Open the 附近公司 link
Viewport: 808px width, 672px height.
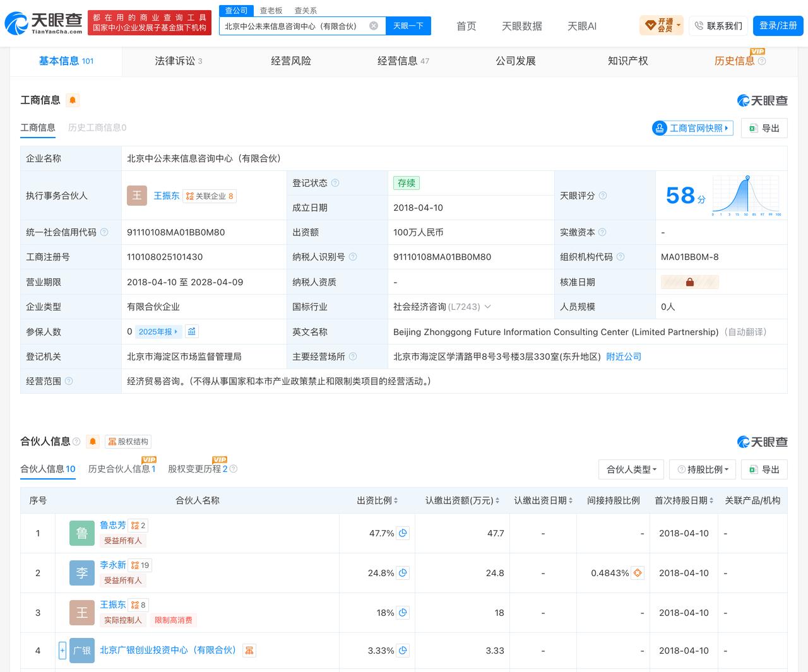[624, 357]
